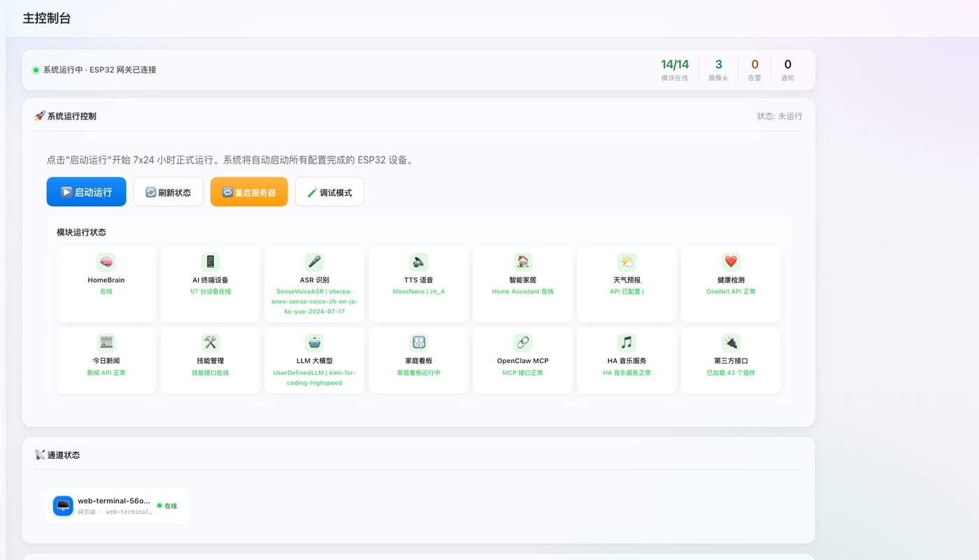
Task: Click the ASR 识别 microphone icon
Action: (315, 262)
